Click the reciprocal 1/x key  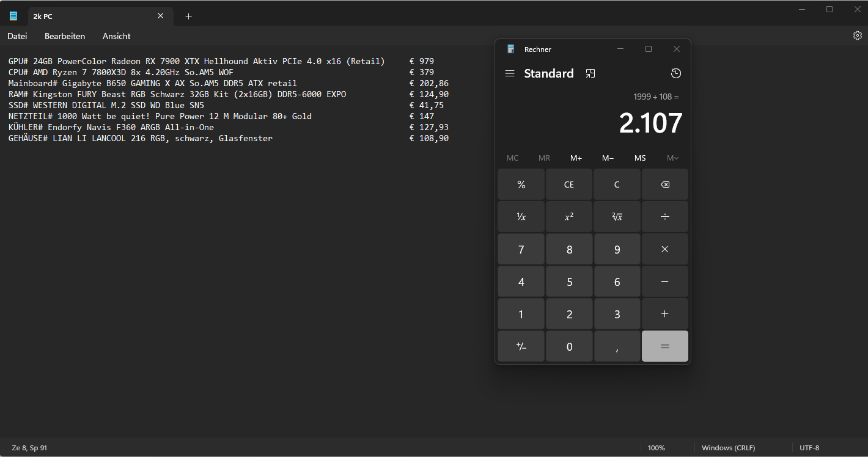tap(521, 217)
